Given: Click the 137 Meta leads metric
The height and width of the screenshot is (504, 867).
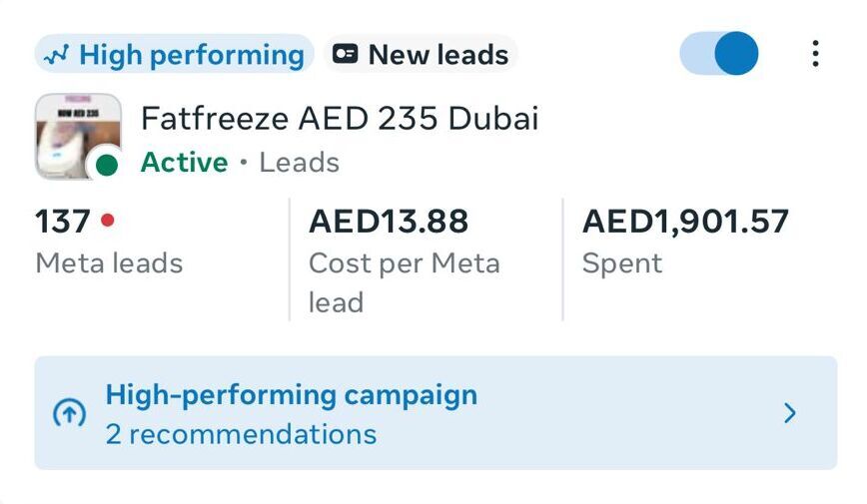Looking at the screenshot, I should (65, 221).
